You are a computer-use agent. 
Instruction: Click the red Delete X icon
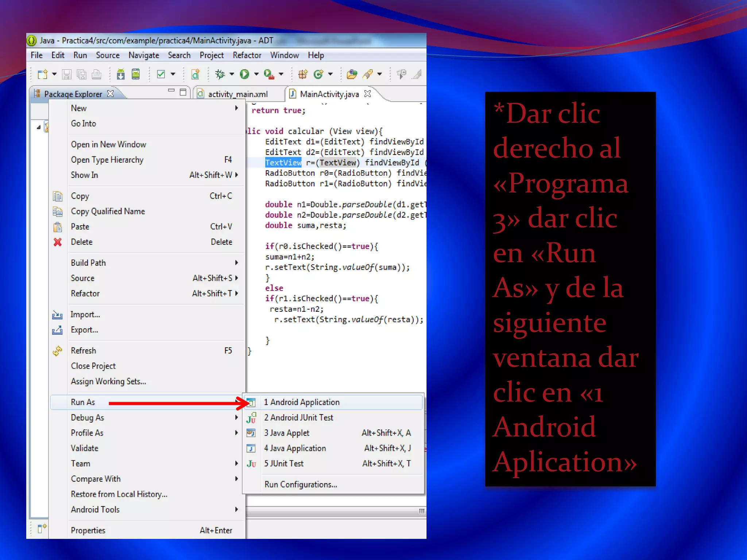[x=58, y=242]
